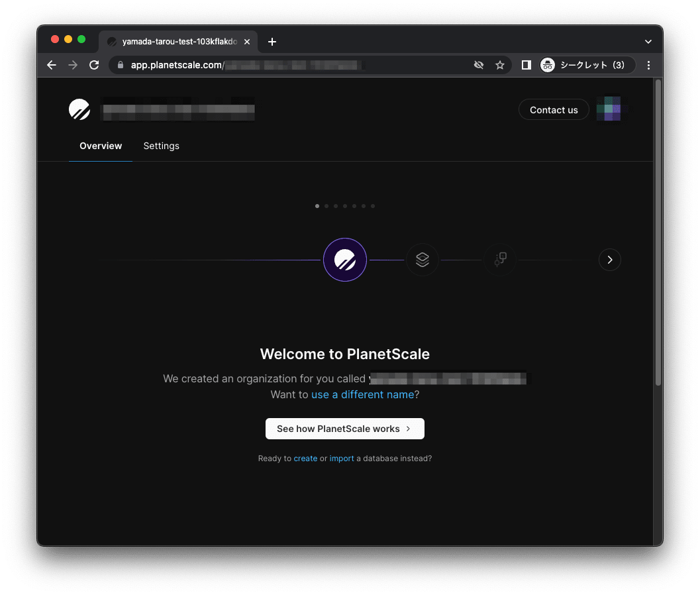Click the branching step icon
Viewport: 700px width, 595px height.
coord(500,260)
